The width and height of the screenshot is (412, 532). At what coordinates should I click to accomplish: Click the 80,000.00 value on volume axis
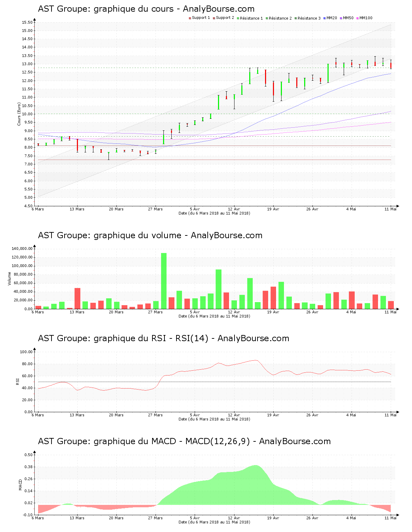click(23, 275)
